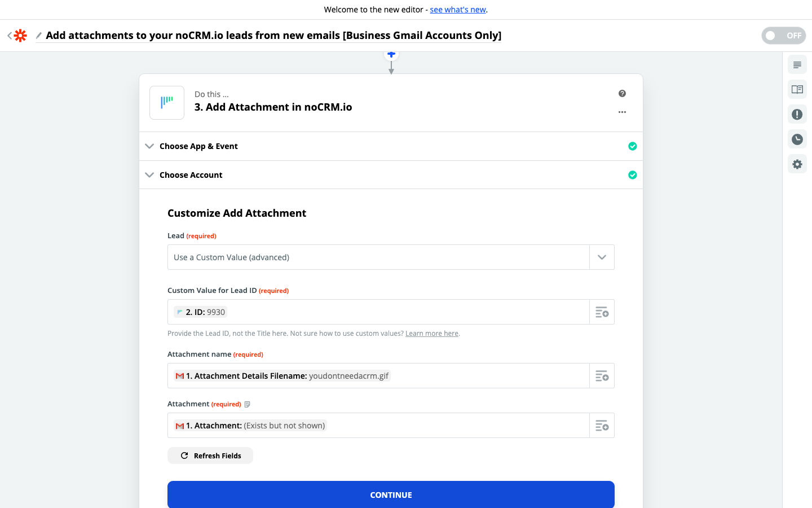The height and width of the screenshot is (508, 812).
Task: Open the help book icon in sidebar
Action: [x=797, y=90]
